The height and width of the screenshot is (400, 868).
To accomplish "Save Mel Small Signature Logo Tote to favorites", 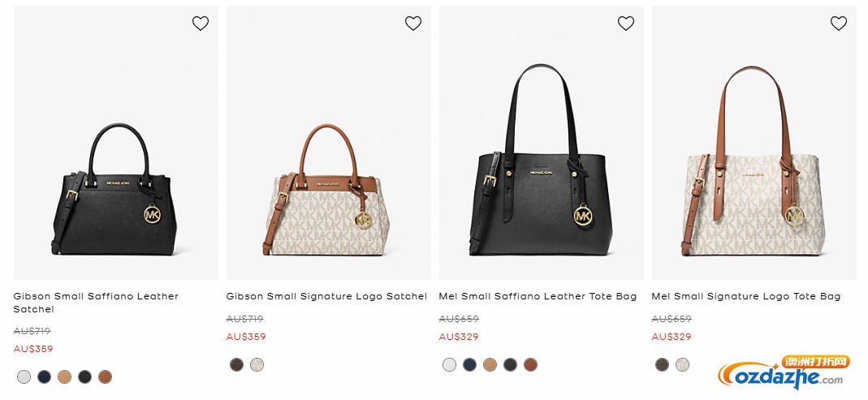I will click(839, 24).
